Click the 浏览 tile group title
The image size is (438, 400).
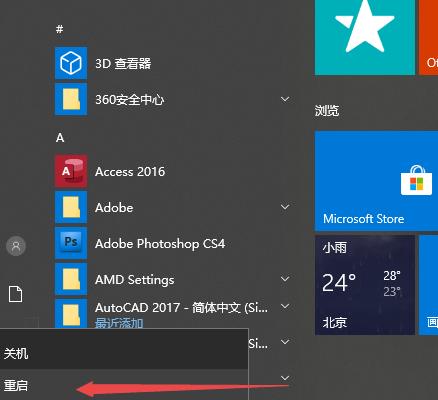(327, 110)
